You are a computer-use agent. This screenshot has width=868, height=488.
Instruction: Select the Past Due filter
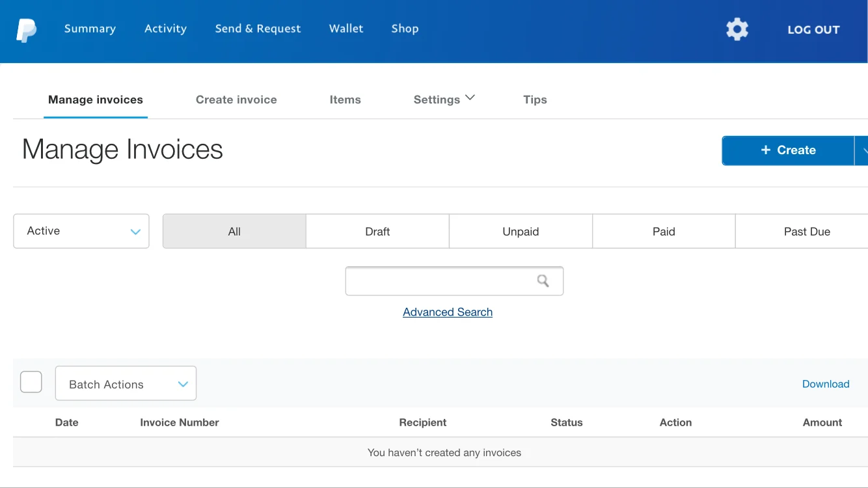806,232
